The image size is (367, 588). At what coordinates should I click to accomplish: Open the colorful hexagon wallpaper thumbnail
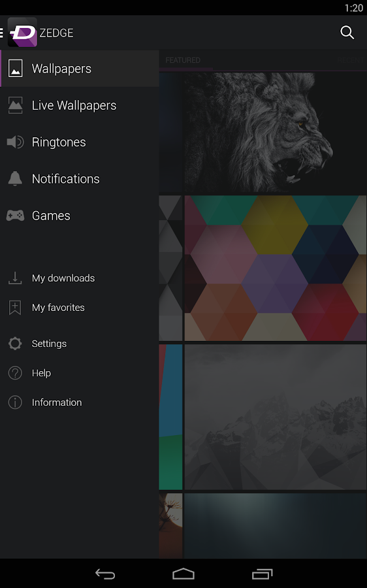pos(275,268)
